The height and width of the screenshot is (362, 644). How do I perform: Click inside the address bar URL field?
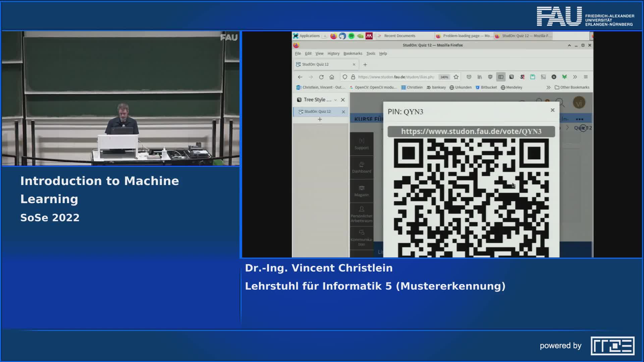(396, 77)
